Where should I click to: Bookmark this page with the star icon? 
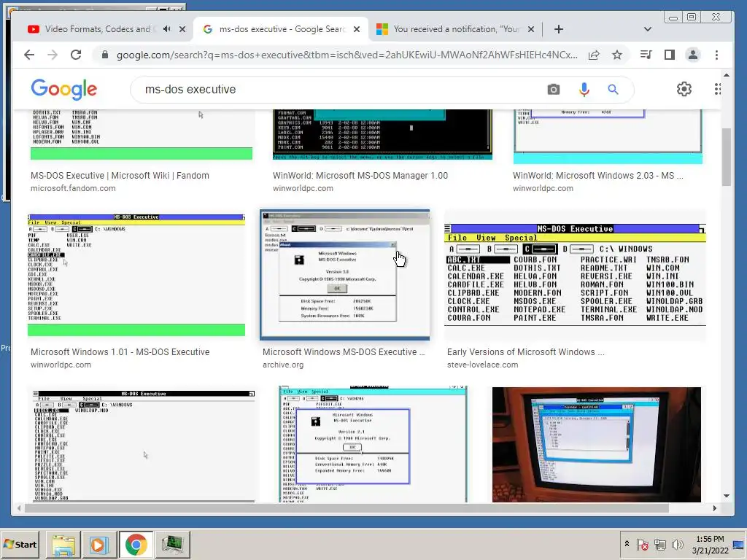click(x=617, y=55)
